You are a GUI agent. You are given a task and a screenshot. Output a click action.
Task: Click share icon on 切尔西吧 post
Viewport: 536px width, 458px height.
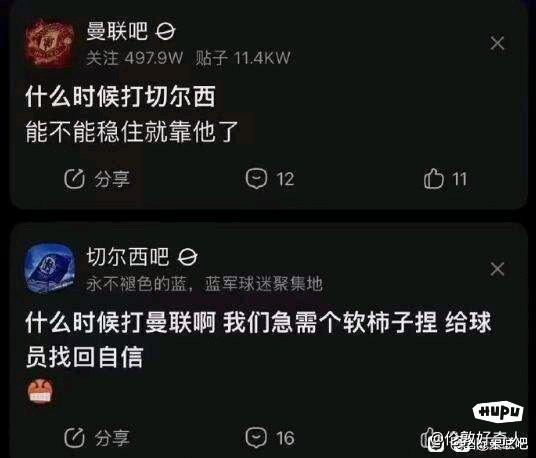(74, 438)
